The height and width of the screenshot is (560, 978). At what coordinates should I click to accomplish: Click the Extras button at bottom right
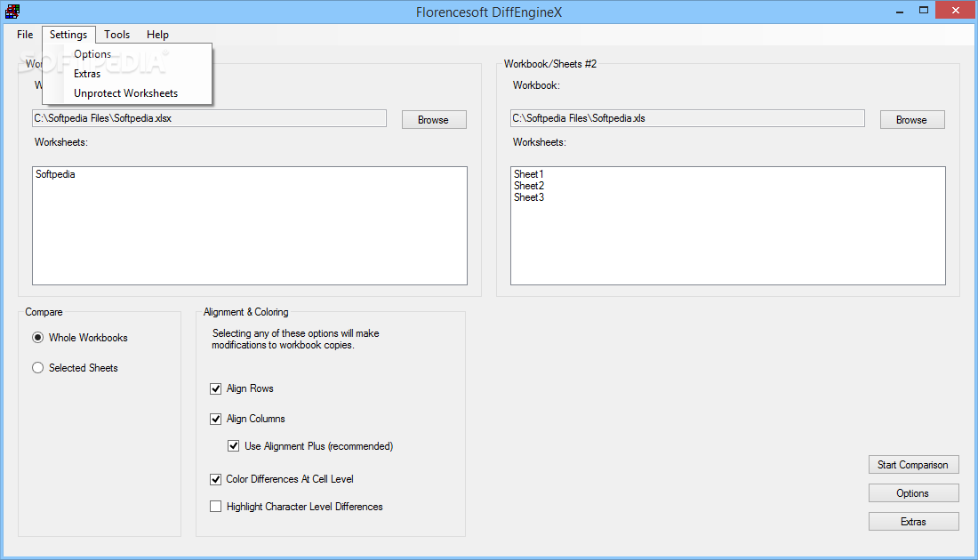point(913,522)
